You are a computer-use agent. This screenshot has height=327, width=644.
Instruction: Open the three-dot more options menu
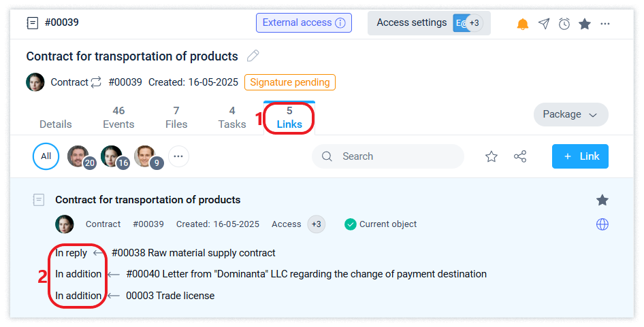pyautogui.click(x=605, y=24)
